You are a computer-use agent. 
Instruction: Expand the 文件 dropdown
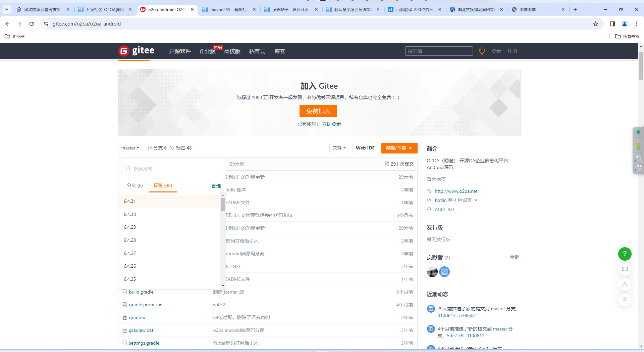(x=339, y=148)
